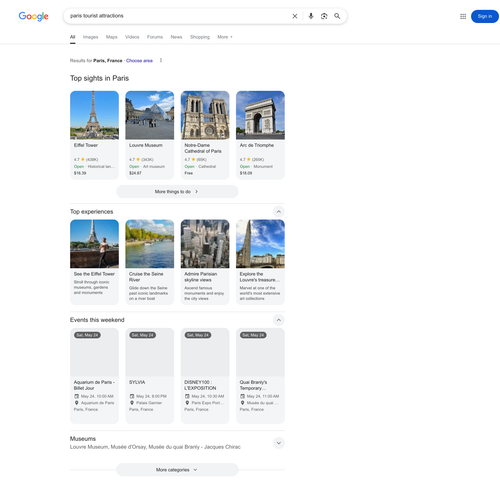Screen dimensions: 500x496
Task: Open the Louvre Museum photo thumbnail
Action: point(150,115)
